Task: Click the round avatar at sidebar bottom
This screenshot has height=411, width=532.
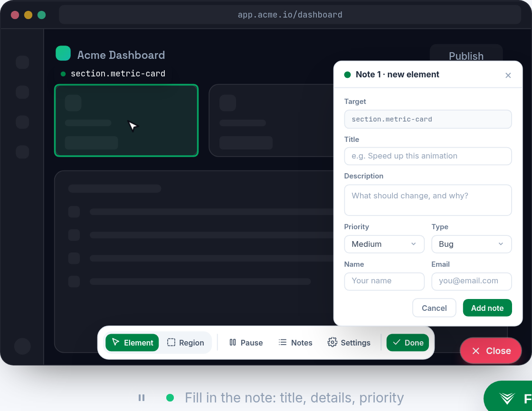Action: [x=22, y=346]
